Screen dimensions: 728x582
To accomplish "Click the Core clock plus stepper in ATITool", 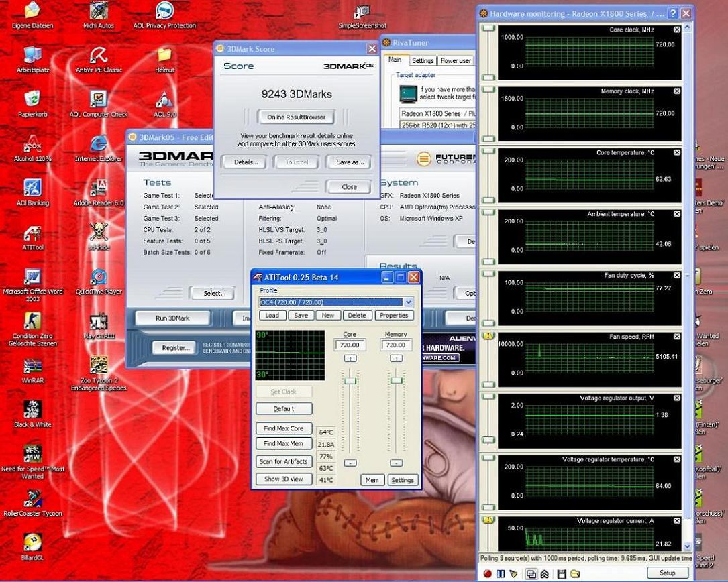I will click(x=350, y=358).
